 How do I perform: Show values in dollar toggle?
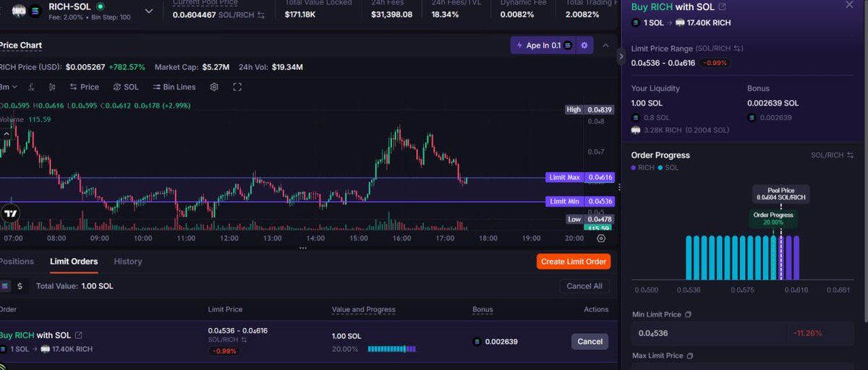coord(20,286)
